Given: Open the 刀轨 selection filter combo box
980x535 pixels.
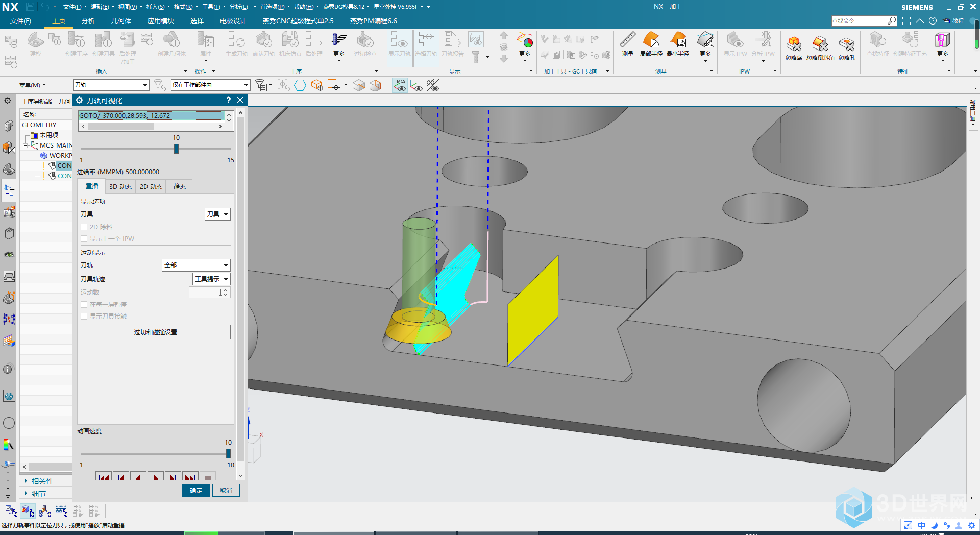Looking at the screenshot, I should (x=111, y=85).
